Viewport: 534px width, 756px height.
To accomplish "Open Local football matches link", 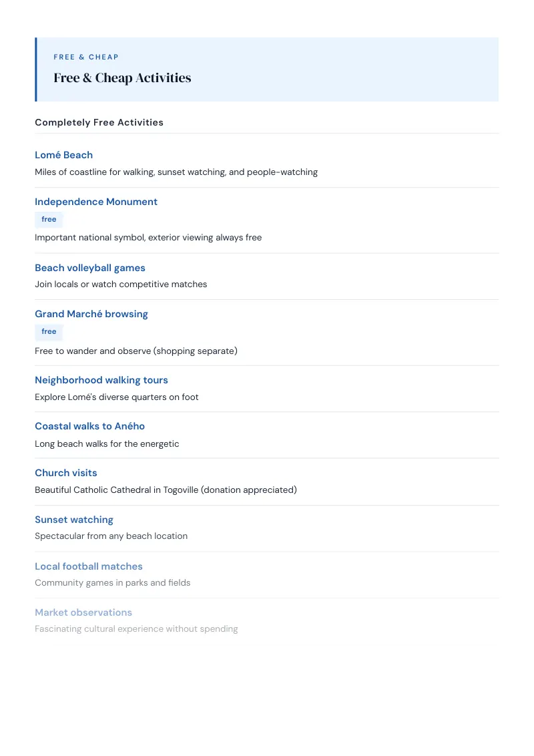I will pos(89,566).
